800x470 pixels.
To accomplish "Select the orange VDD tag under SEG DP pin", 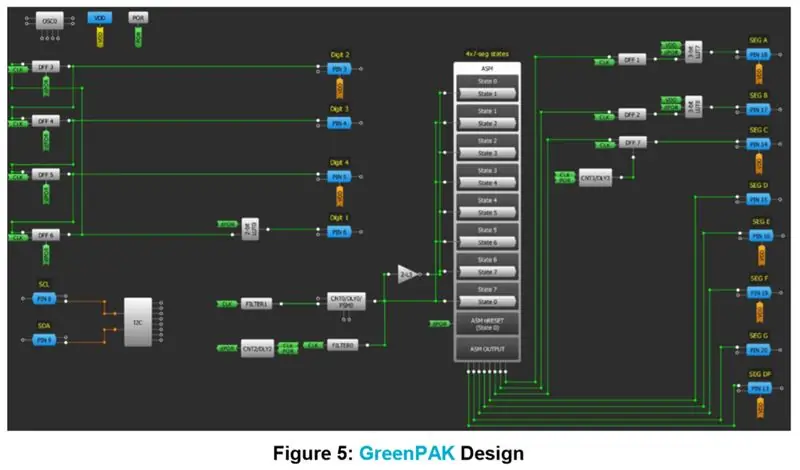I will coord(760,408).
